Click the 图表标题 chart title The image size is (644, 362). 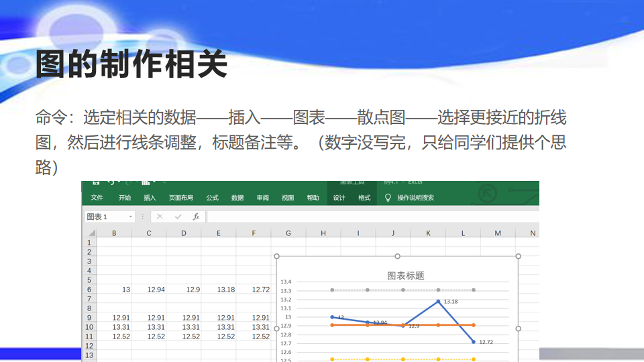tap(405, 276)
